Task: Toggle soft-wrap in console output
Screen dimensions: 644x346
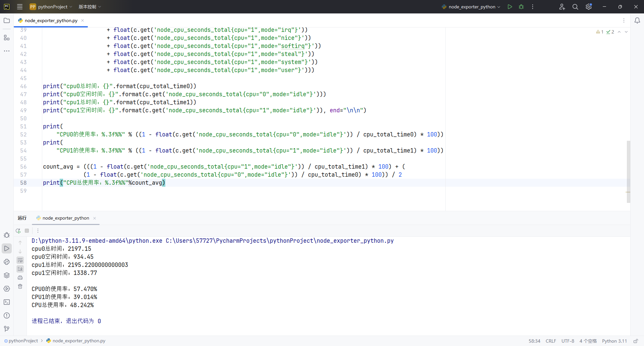Action: coord(20,260)
